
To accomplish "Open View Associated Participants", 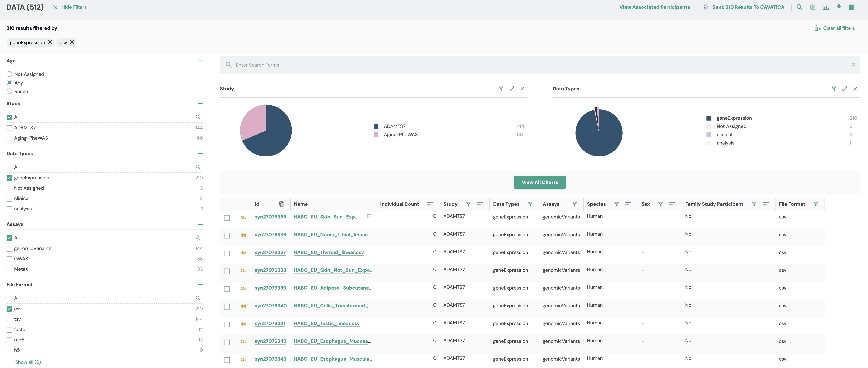I will (654, 7).
